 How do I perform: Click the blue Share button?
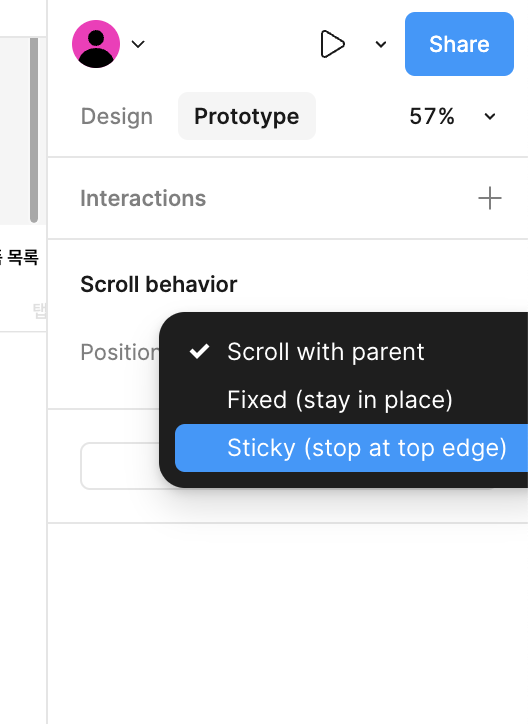click(x=459, y=44)
